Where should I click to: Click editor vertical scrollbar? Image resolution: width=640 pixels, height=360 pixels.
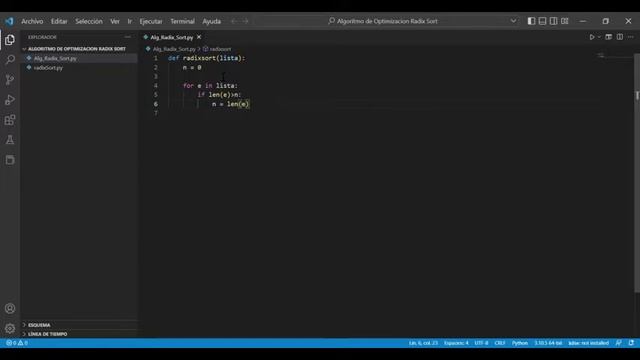point(637,173)
